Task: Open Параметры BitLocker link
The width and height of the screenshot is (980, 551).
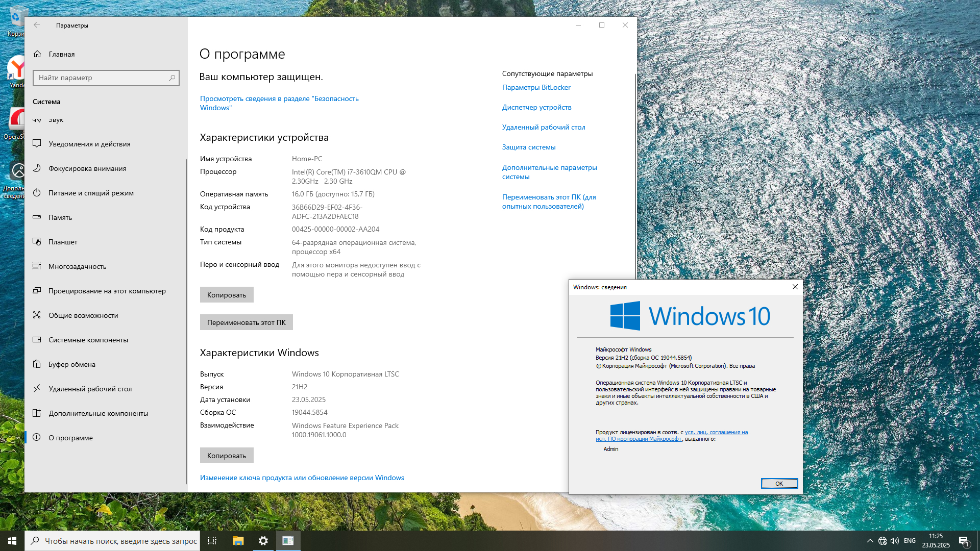Action: point(536,87)
